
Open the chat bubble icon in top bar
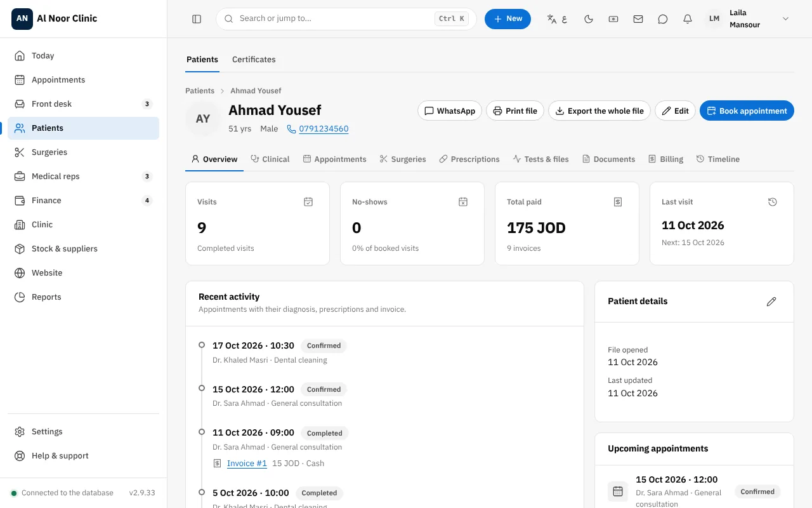click(663, 19)
